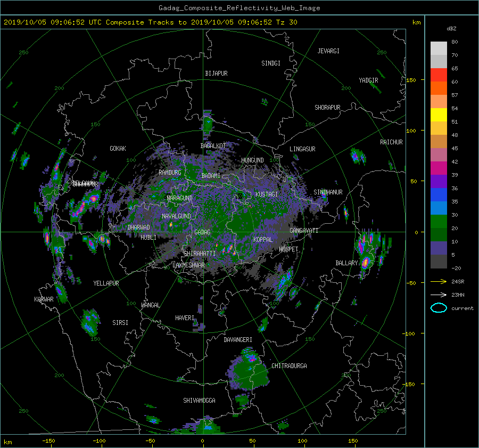Click the purple 36 dBZ legend swatch
The width and height of the screenshot is (479, 448).
tap(439, 182)
